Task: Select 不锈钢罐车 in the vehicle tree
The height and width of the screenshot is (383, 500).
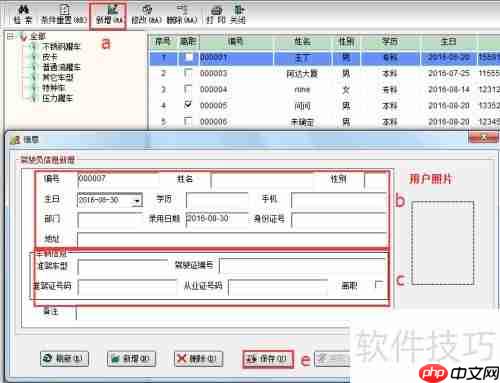Action: tap(61, 46)
